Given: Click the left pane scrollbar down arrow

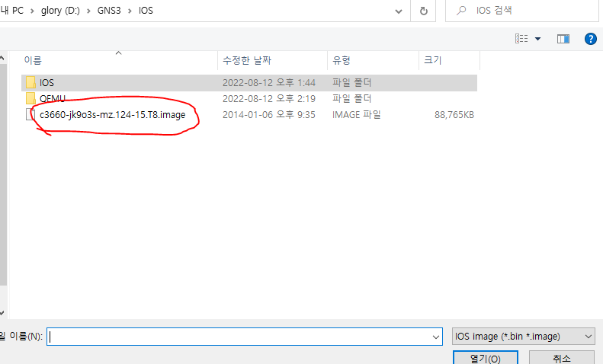Looking at the screenshot, I should 2,313.
